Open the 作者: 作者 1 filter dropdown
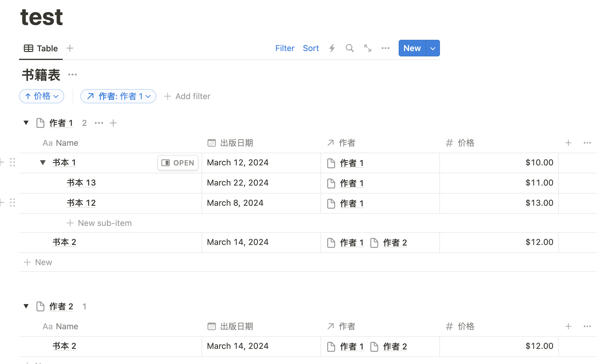613x364 pixels. click(x=118, y=96)
